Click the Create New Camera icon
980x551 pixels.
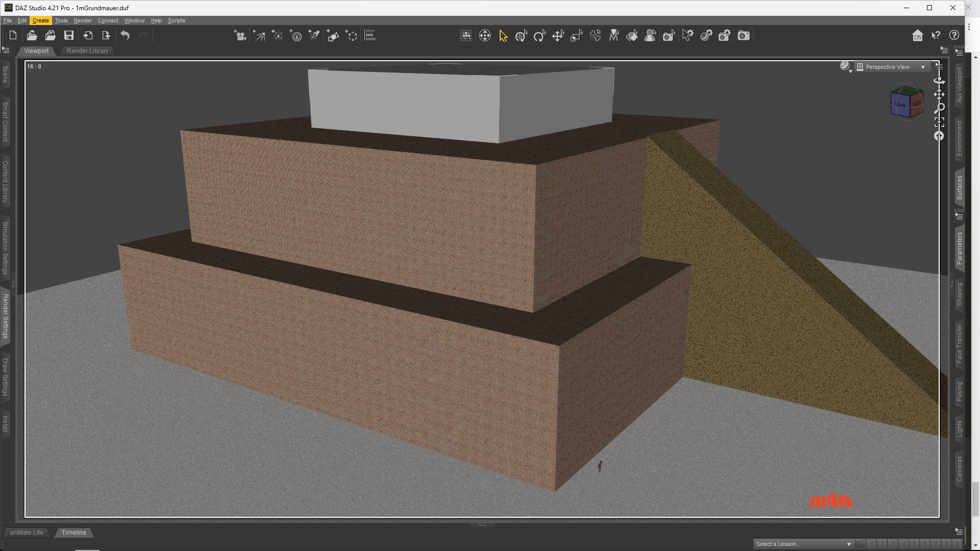coord(240,36)
